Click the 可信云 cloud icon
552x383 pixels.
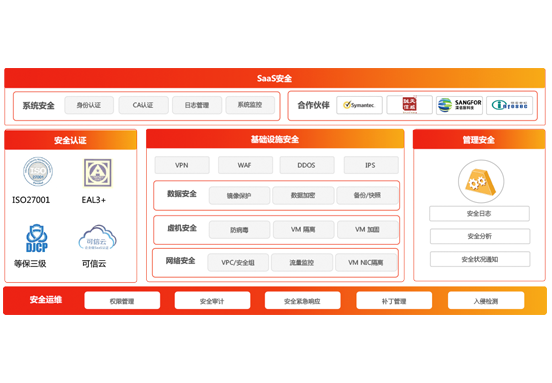(97, 237)
